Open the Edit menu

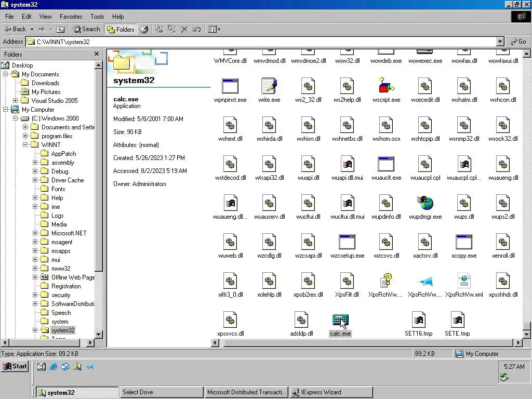pos(26,17)
